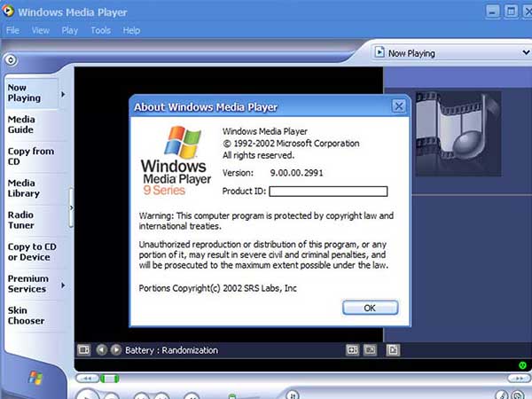Screen dimensions: 532x399
Task: Click the Windows logo in the sidebar corner
Action: [x=35, y=378]
